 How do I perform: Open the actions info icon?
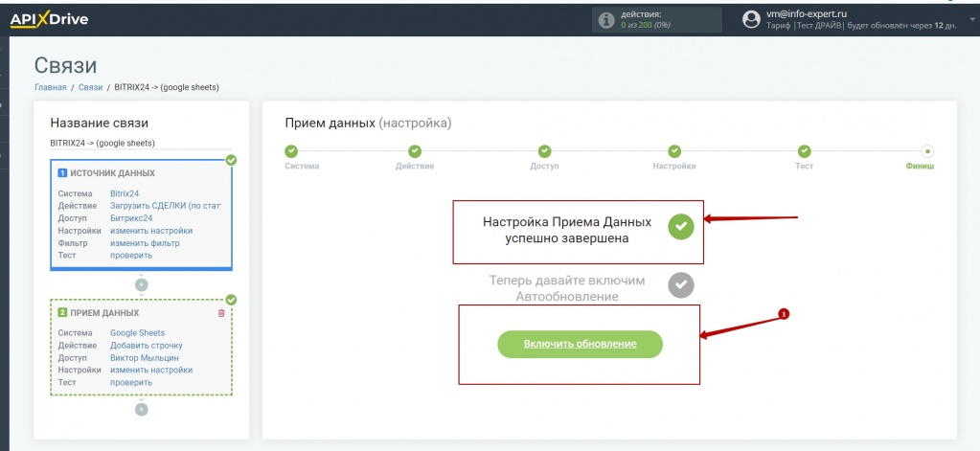606,20
